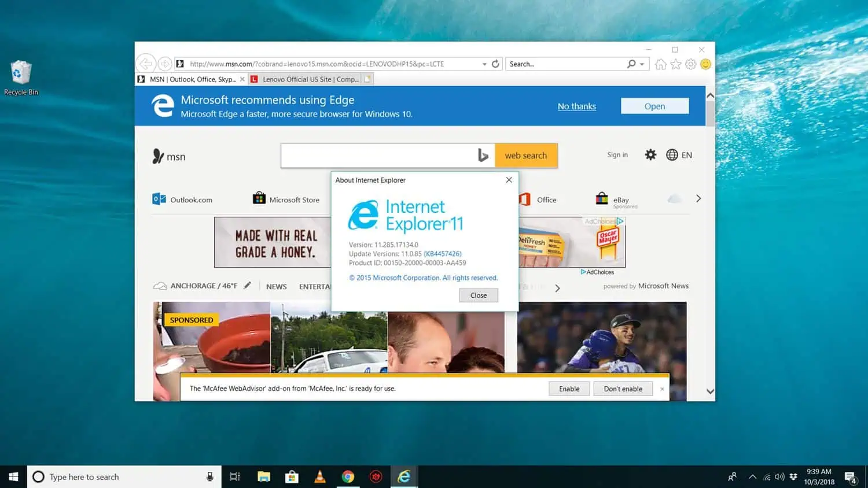Viewport: 868px width, 488px height.
Task: Click the Type here to search box
Action: click(x=124, y=476)
